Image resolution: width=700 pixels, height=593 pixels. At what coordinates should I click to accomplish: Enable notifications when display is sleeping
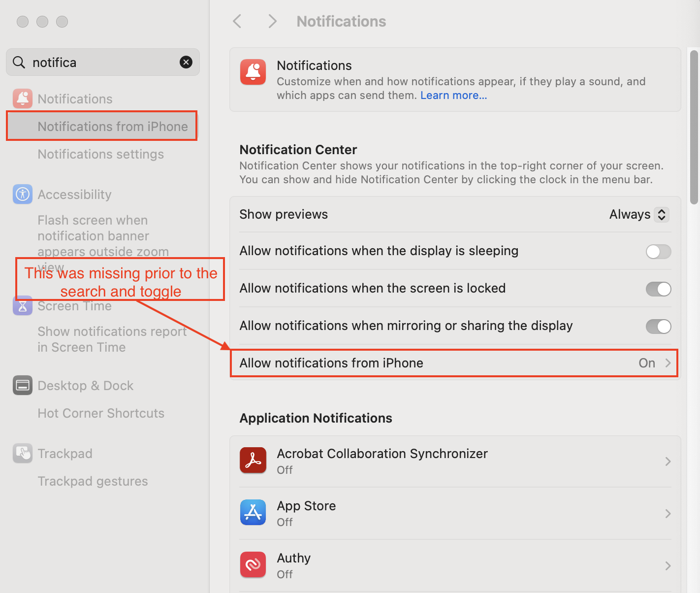(658, 252)
